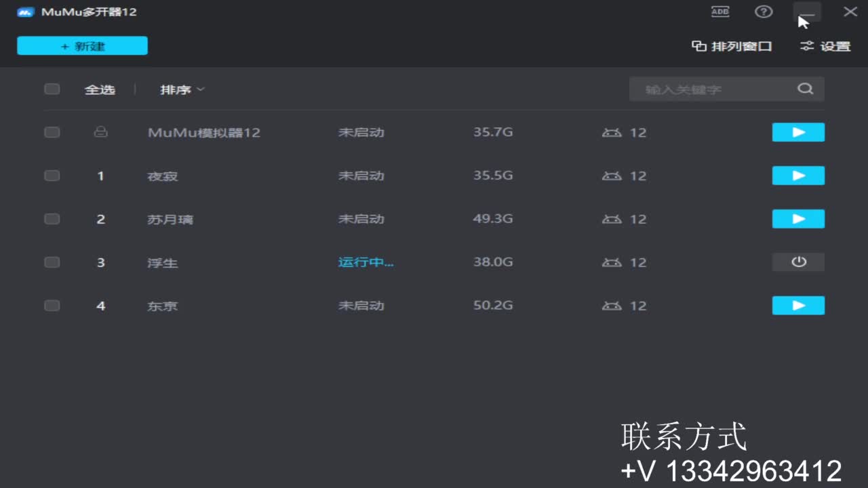
Task: Click the Android icon in the 苏月璃 row
Action: [612, 220]
